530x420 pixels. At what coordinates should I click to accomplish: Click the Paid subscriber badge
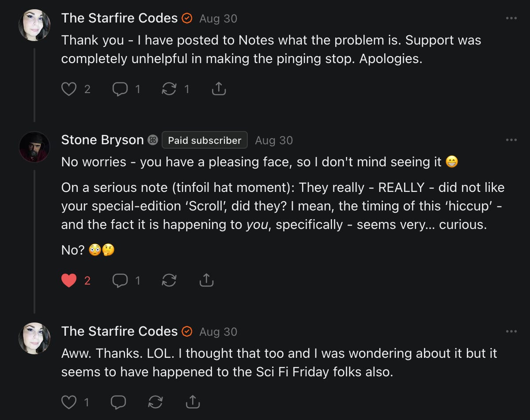204,140
